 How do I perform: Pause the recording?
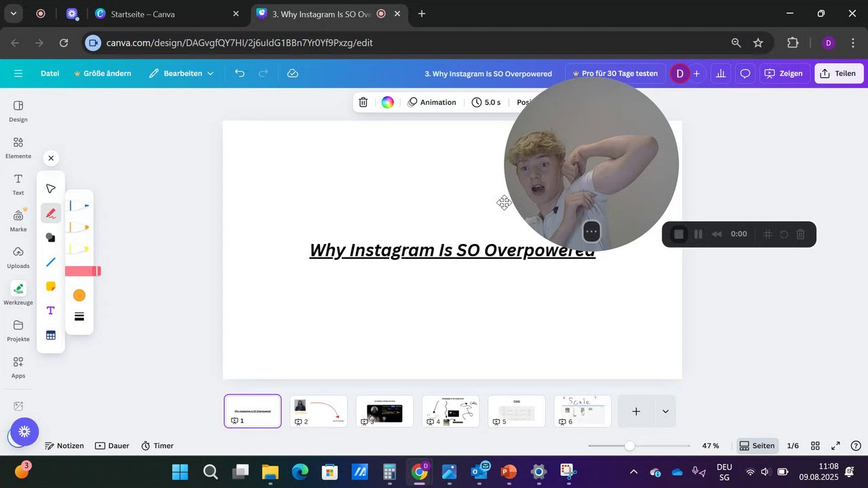click(x=698, y=234)
